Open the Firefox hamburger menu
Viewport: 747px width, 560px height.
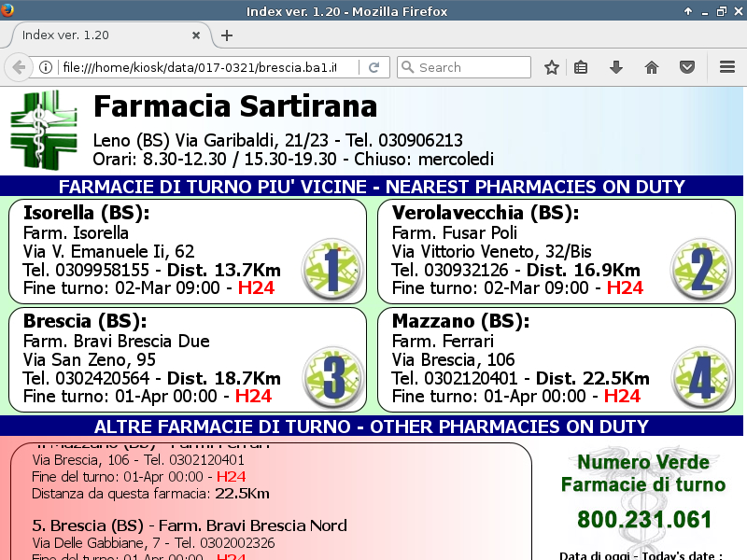click(x=727, y=67)
